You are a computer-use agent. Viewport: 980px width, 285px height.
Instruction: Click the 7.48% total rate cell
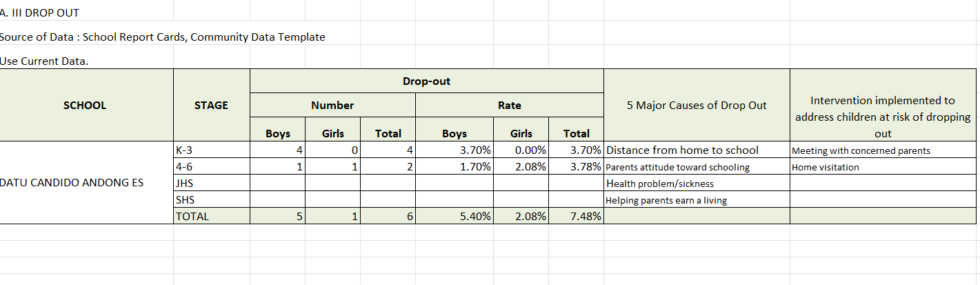(576, 216)
